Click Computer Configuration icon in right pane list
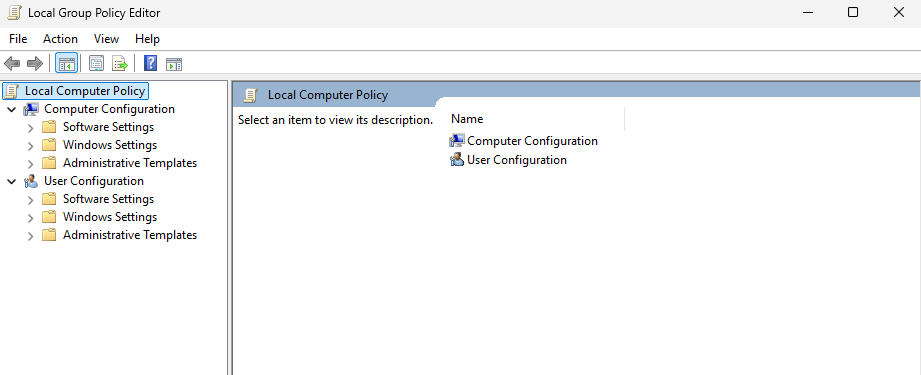Viewport: 921px width, 375px height. tap(457, 141)
